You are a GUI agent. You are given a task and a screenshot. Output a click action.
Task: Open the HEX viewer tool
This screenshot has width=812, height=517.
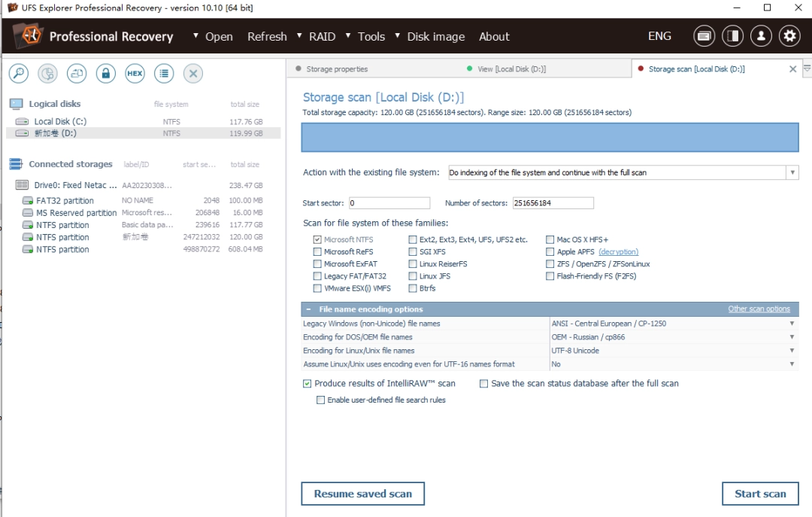tap(135, 73)
